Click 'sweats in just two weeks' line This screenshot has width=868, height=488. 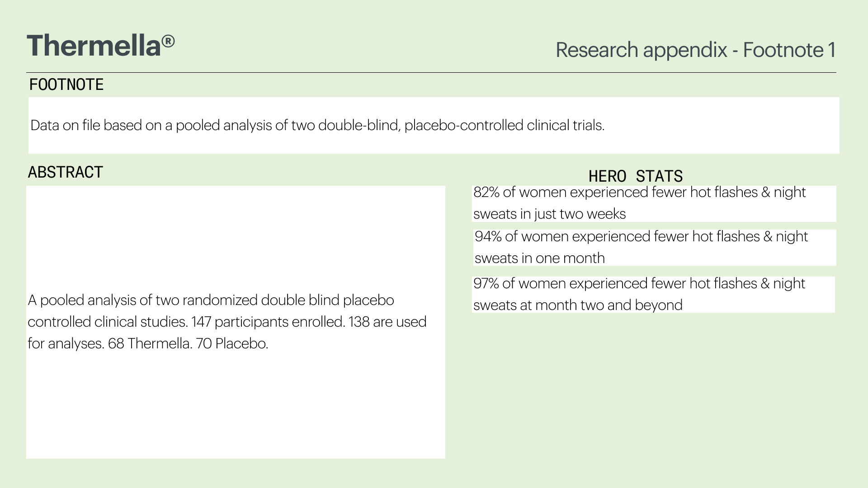pyautogui.click(x=549, y=214)
